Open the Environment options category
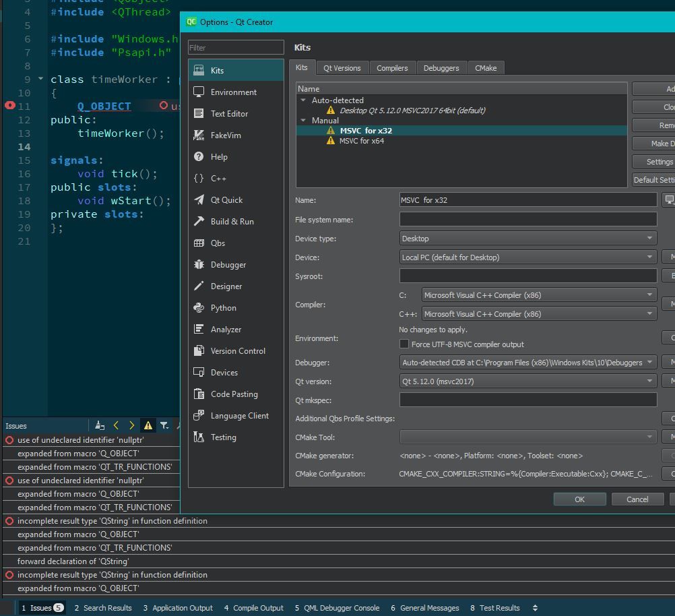The width and height of the screenshot is (675, 616). point(236,92)
